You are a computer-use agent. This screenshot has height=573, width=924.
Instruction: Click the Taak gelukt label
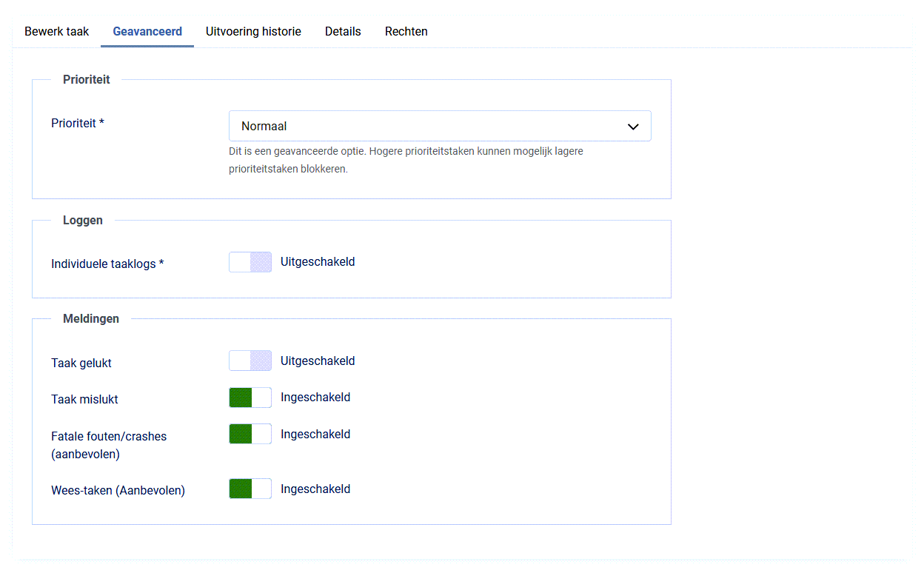[81, 363]
